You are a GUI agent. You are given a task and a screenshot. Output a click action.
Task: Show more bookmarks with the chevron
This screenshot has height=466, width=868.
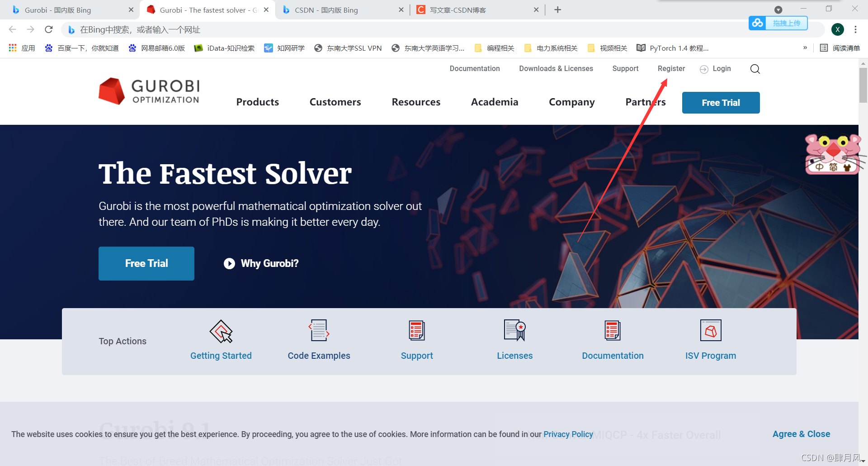pyautogui.click(x=805, y=48)
